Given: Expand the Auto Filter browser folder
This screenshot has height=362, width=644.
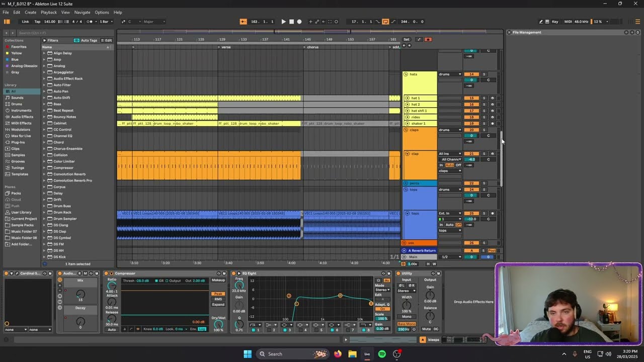Looking at the screenshot, I should tap(44, 85).
